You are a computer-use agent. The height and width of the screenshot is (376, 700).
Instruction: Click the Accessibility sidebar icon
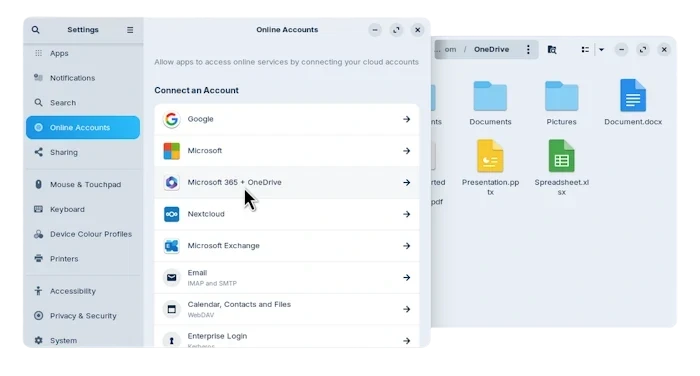click(x=38, y=291)
